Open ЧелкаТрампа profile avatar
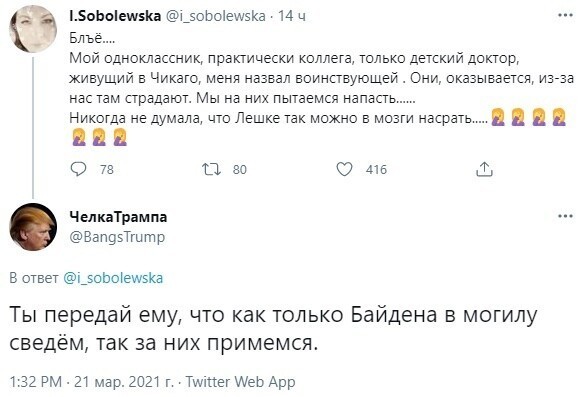Viewport: 586px width, 397px height. tap(33, 227)
